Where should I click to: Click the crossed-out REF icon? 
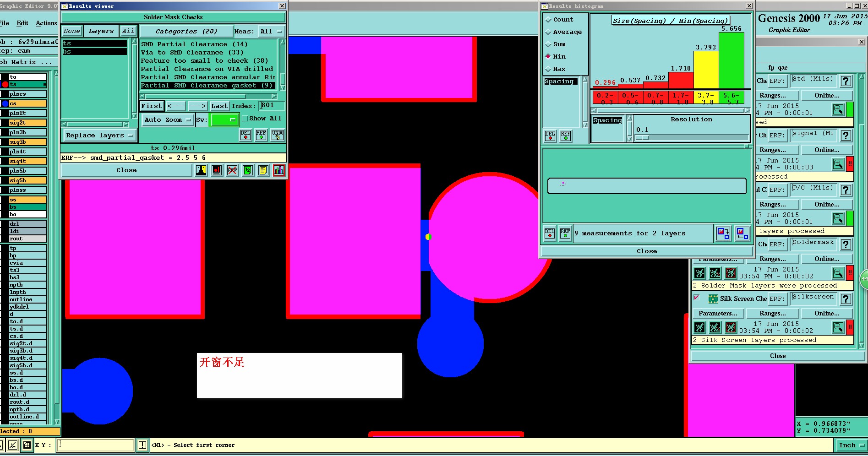coord(232,170)
